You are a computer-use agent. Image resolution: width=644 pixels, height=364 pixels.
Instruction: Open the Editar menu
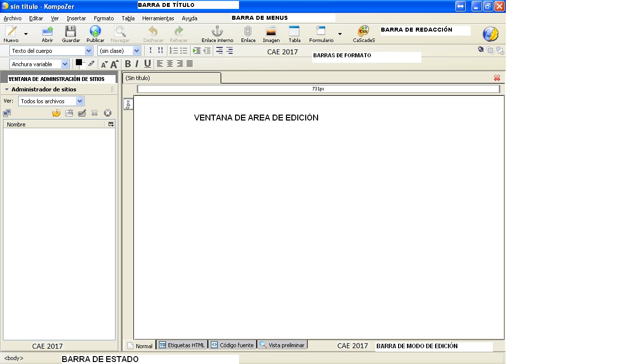tap(36, 18)
